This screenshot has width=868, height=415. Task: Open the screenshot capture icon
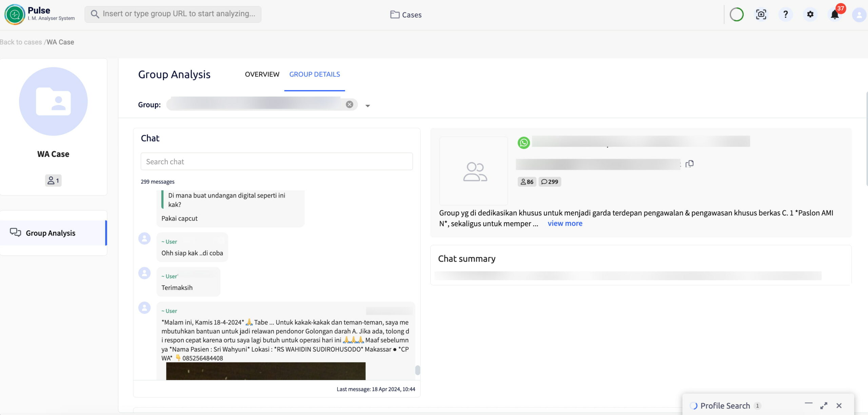point(761,14)
